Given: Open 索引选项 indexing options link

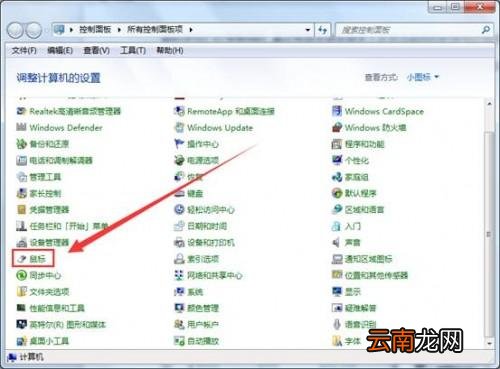Looking at the screenshot, I should tap(203, 259).
